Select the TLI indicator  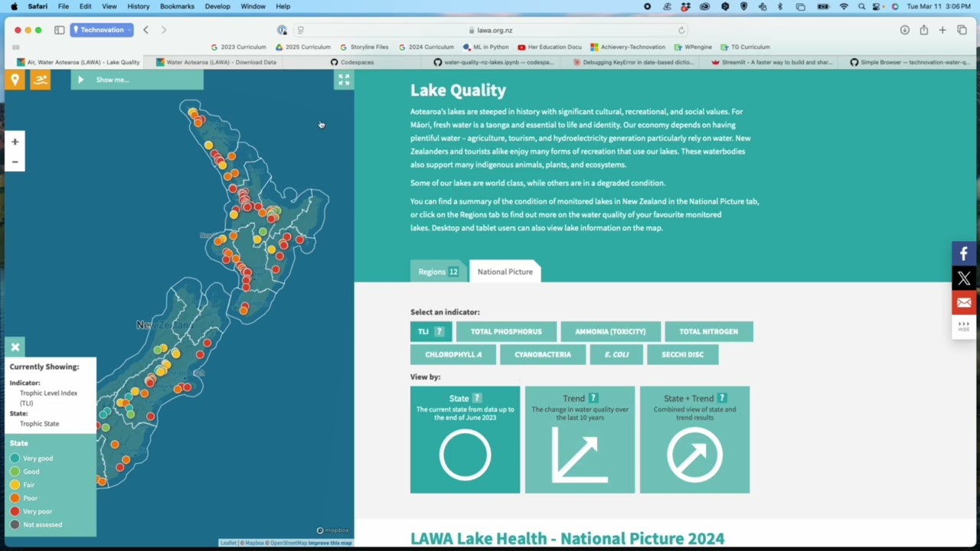[431, 331]
